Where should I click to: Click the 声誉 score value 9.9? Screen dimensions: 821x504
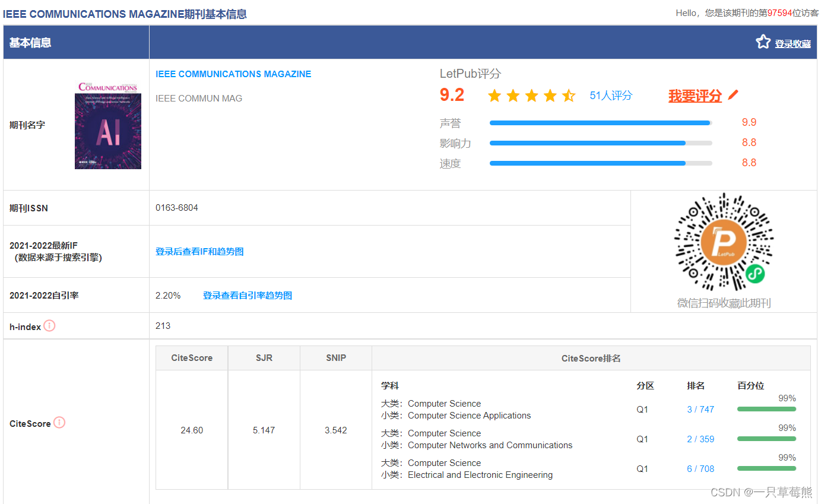[x=749, y=122]
